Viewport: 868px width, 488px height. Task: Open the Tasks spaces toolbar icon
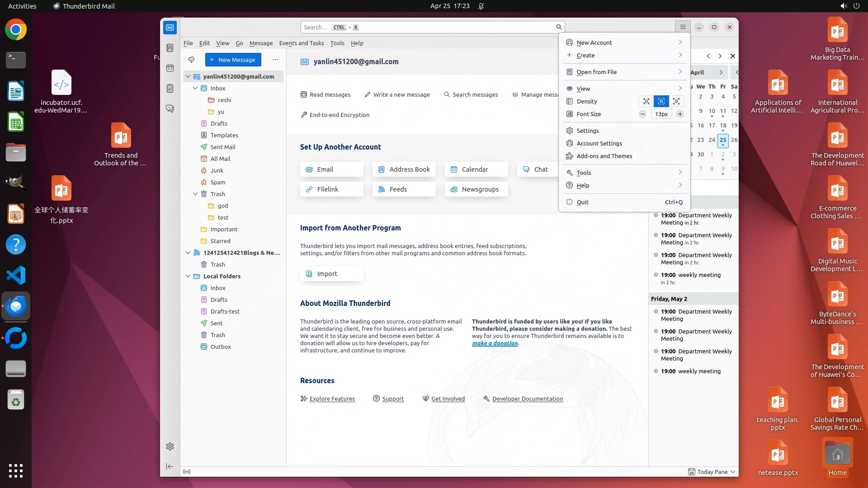click(170, 89)
